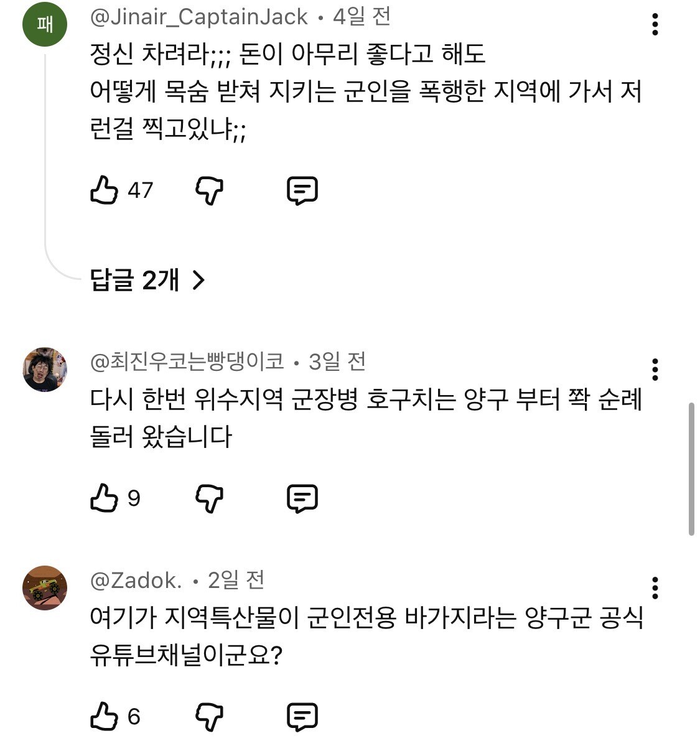This screenshot has height=751, width=700.
Task: Dislike the @Zadok. comment
Action: pos(209,717)
